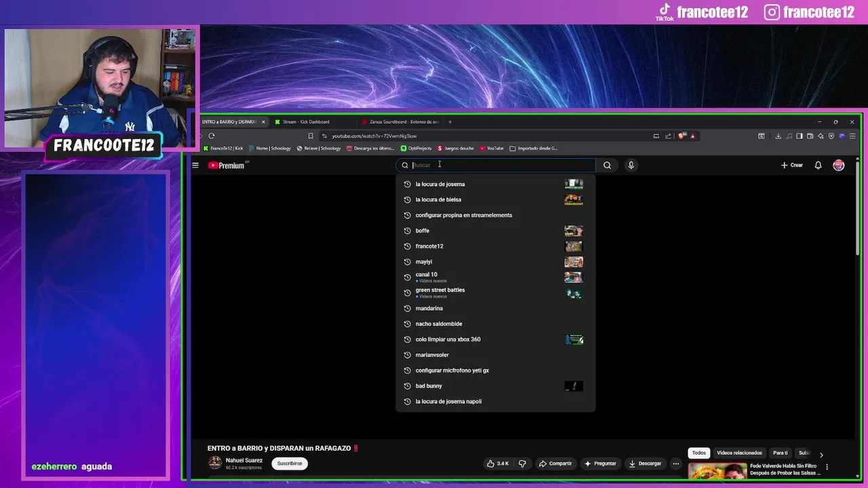
Task: Select Videos relacionados filter chip
Action: (739, 453)
